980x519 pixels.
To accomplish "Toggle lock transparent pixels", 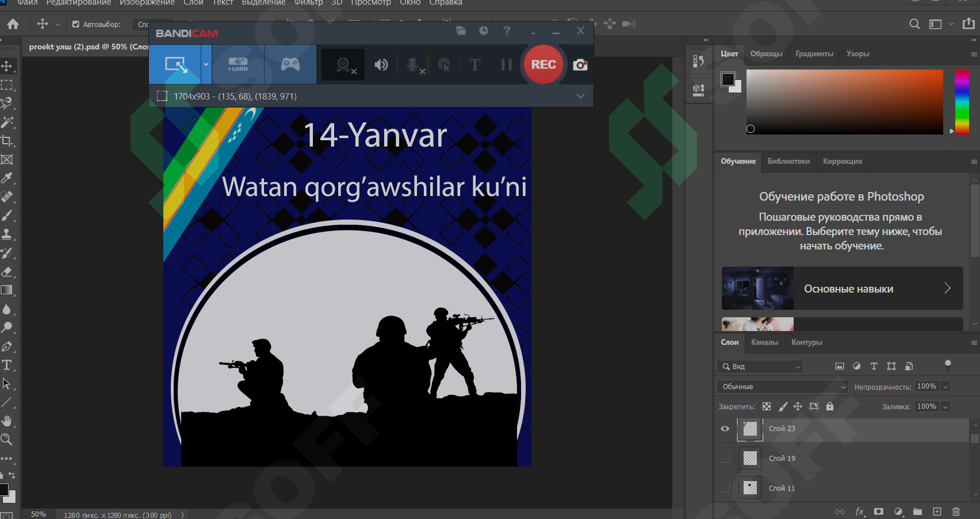I will pos(767,406).
